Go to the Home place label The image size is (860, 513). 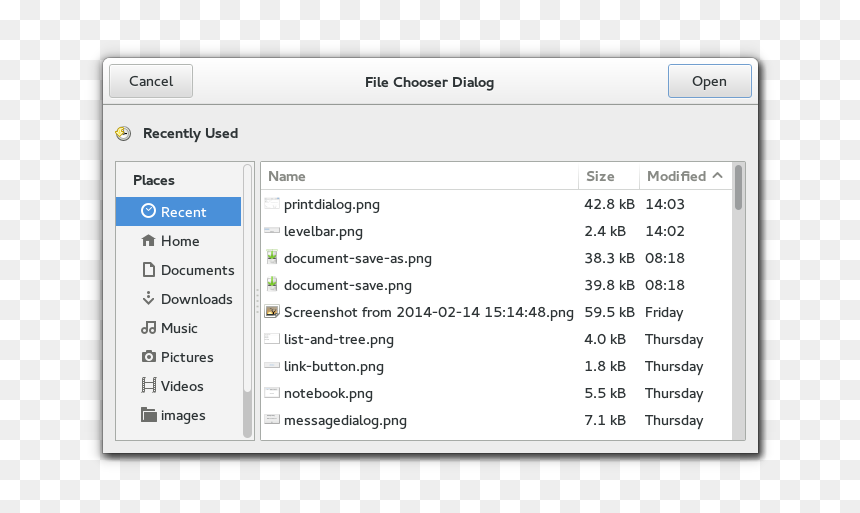180,241
